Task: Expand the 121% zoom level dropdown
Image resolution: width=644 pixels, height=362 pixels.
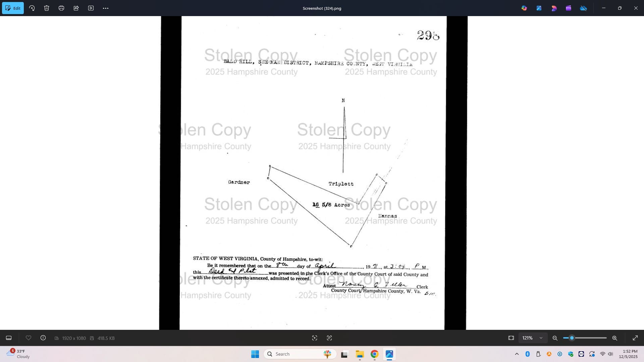Action: tap(541, 338)
